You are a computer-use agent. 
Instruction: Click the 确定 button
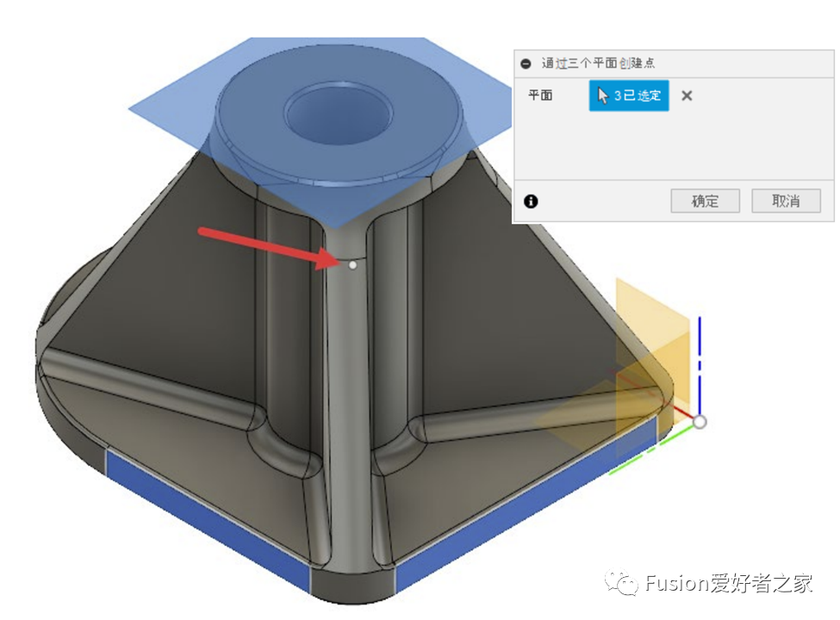click(705, 201)
